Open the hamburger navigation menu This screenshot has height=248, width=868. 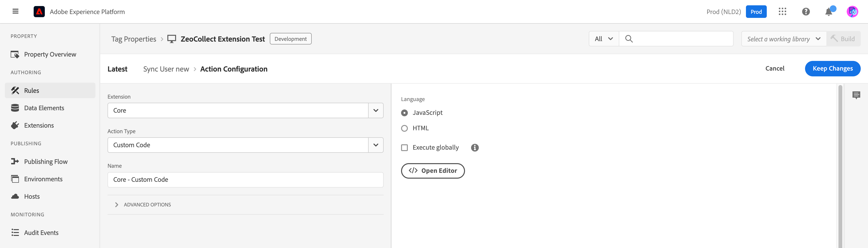click(x=15, y=11)
